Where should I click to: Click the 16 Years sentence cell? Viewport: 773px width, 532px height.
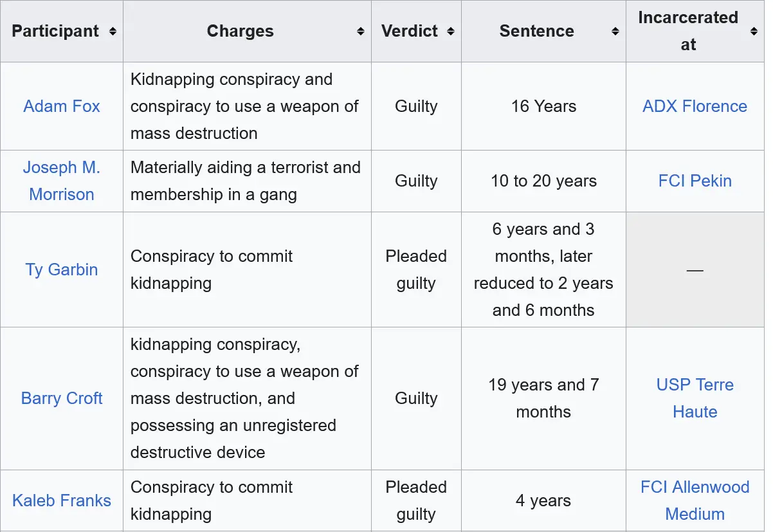[x=543, y=106]
